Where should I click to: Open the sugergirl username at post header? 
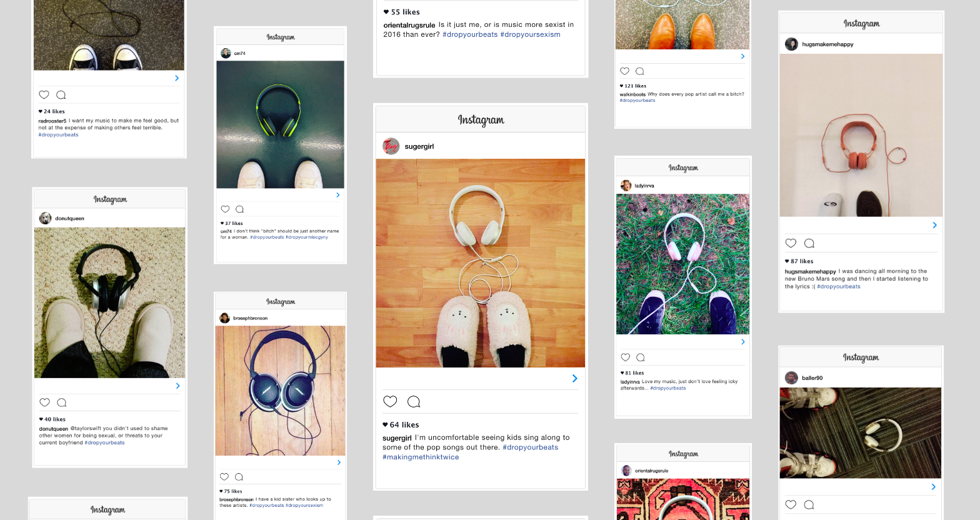(x=419, y=147)
